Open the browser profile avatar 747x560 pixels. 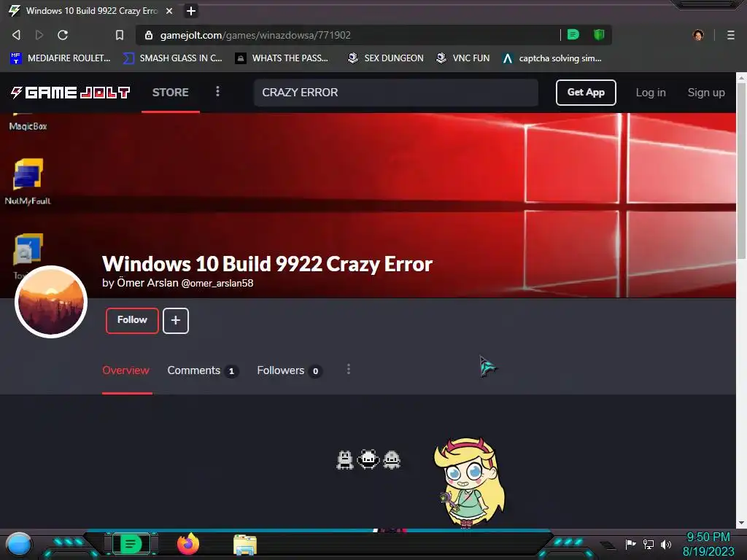pyautogui.click(x=698, y=35)
